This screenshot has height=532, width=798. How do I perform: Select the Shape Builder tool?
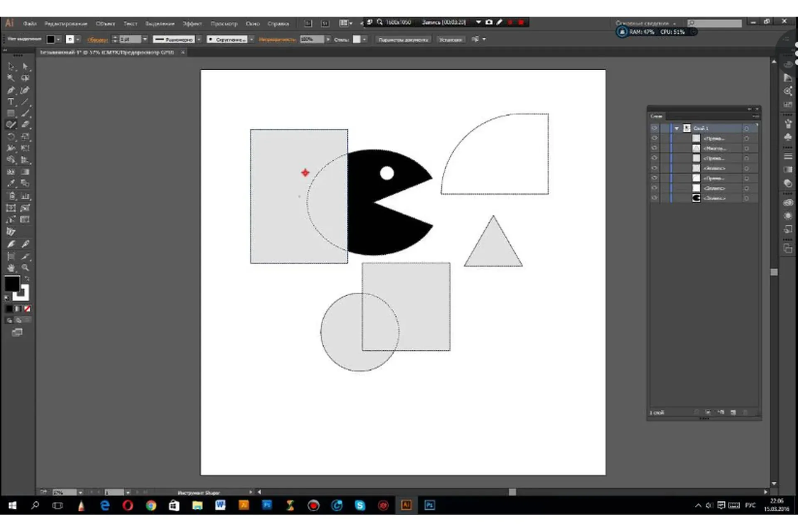[11, 160]
